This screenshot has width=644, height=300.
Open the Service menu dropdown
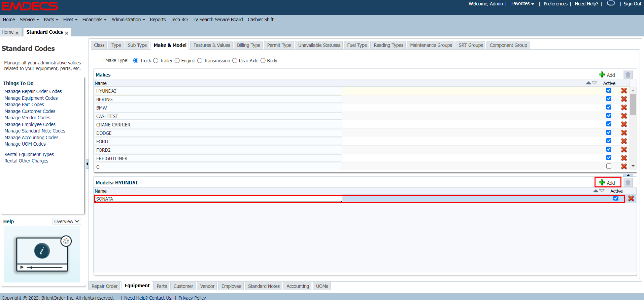(x=29, y=20)
